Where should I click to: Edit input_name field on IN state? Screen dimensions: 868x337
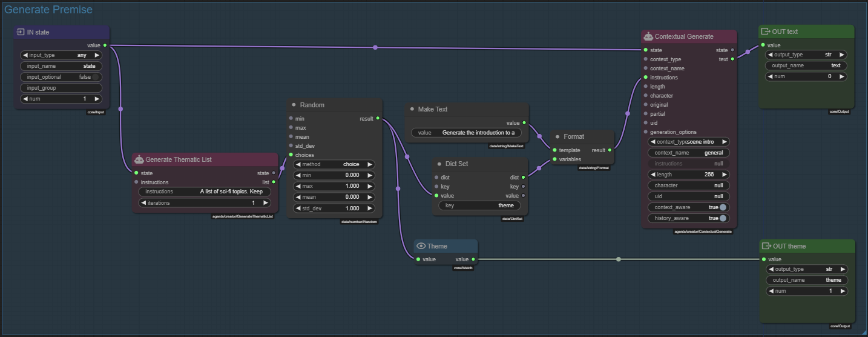[61, 66]
